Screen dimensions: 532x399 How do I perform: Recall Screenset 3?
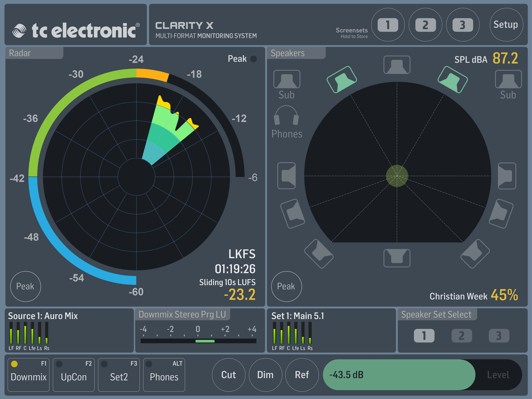click(463, 25)
